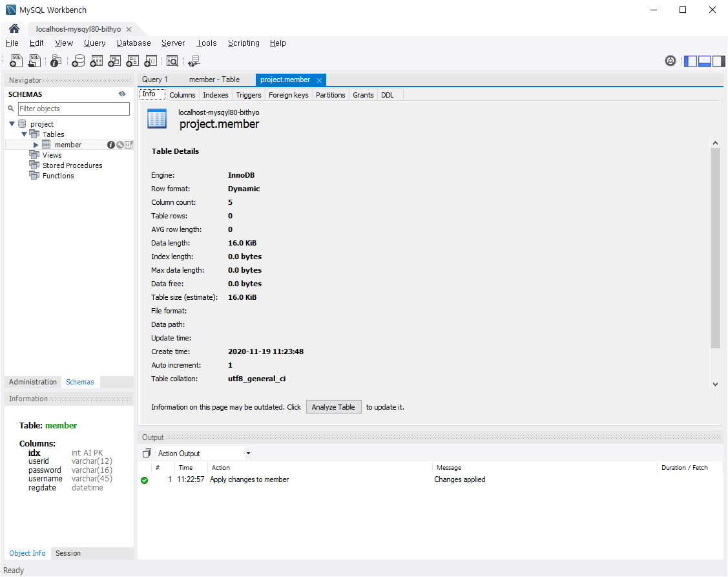
Task: Open the Triggers tab
Action: tap(249, 95)
